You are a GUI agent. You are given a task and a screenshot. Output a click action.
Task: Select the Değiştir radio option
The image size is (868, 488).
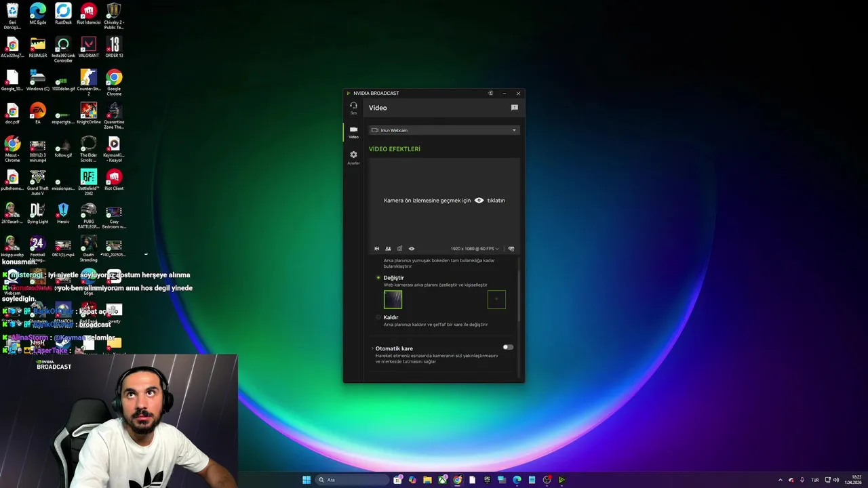click(378, 278)
